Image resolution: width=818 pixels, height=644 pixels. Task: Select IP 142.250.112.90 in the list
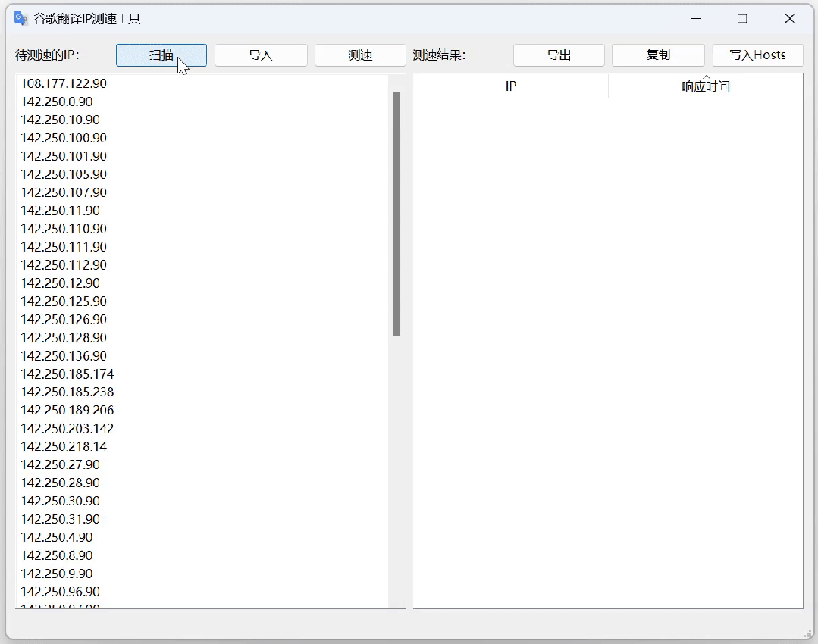[x=64, y=265]
